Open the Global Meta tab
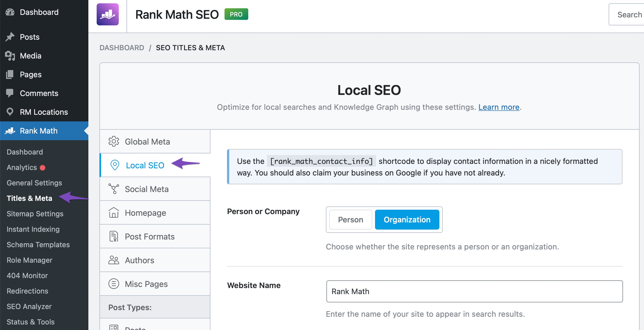The width and height of the screenshot is (644, 330). pyautogui.click(x=155, y=141)
